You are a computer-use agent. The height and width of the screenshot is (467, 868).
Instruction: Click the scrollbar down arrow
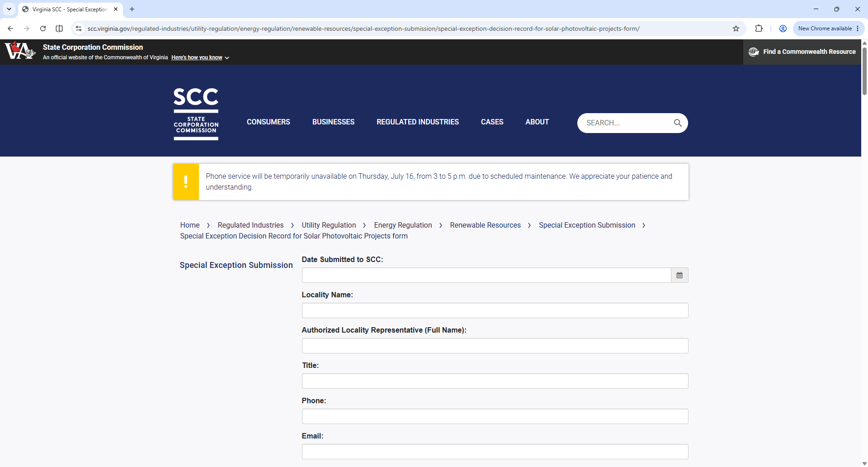[x=864, y=463]
